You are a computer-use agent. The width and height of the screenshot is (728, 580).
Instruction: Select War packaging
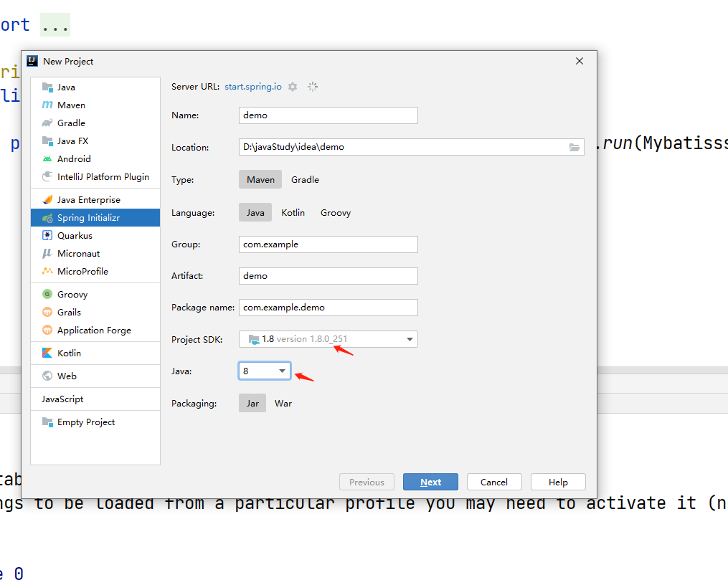tap(283, 403)
